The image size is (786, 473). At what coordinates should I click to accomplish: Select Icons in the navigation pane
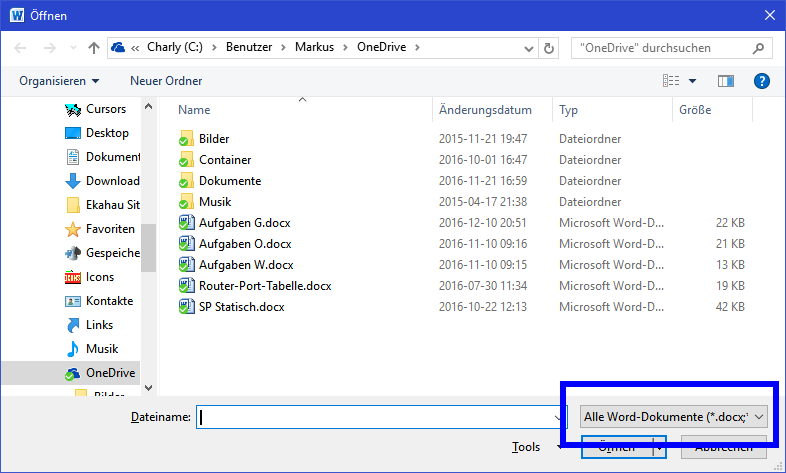[89, 277]
